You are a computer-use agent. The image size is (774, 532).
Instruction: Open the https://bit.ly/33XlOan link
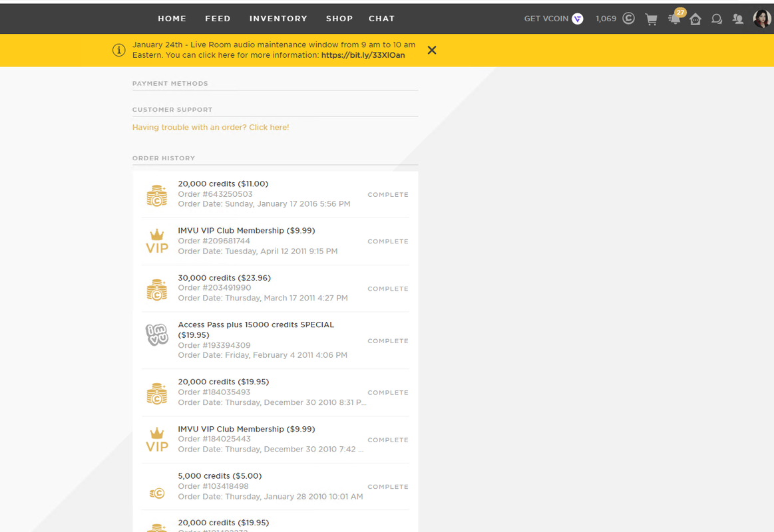(x=363, y=55)
